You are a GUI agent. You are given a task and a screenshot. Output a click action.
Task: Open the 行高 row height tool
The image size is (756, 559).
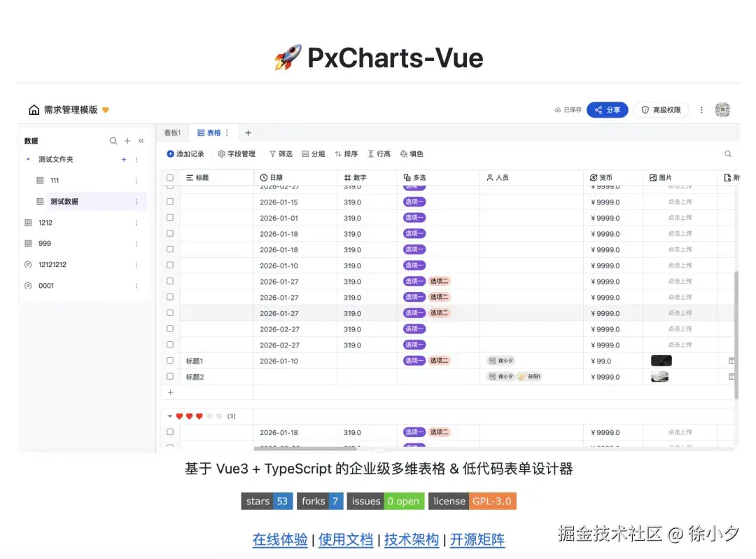tap(379, 154)
